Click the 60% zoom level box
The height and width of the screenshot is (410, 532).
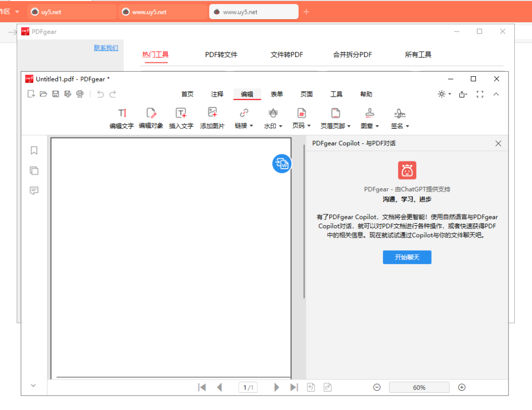[419, 387]
